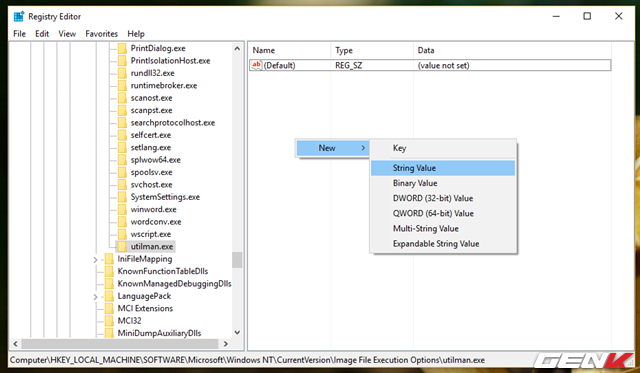Viewport: 640px width, 373px height.
Task: Click the svchost.exe folder icon
Action: click(x=122, y=184)
